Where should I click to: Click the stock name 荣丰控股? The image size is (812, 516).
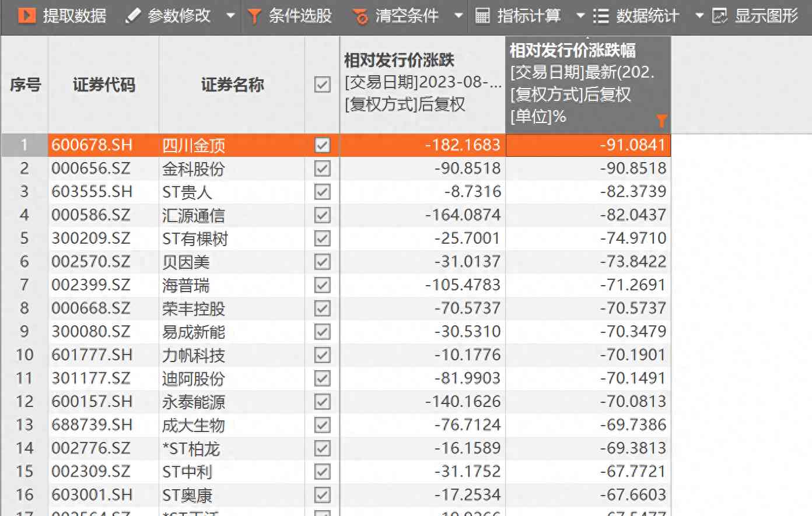click(x=194, y=308)
